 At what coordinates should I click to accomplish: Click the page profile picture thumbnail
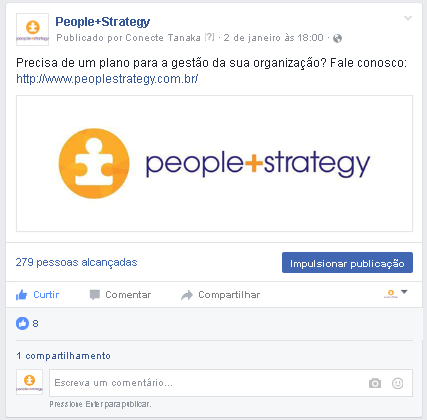32,29
